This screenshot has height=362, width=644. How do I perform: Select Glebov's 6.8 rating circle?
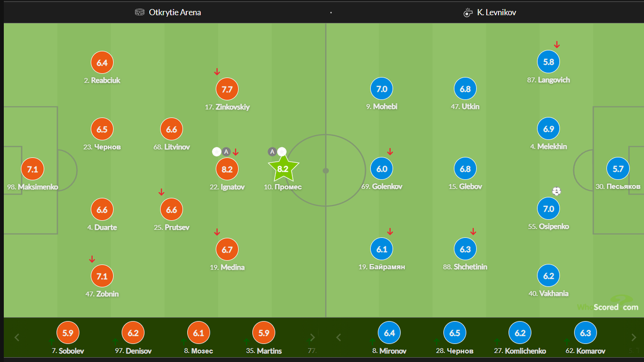coord(465,169)
